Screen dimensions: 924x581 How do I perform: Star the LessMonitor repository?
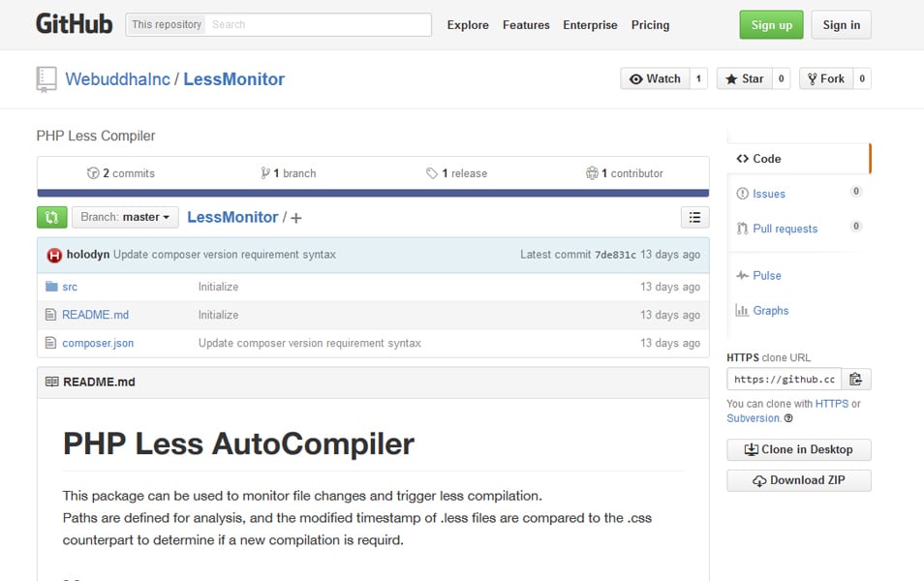(x=746, y=78)
